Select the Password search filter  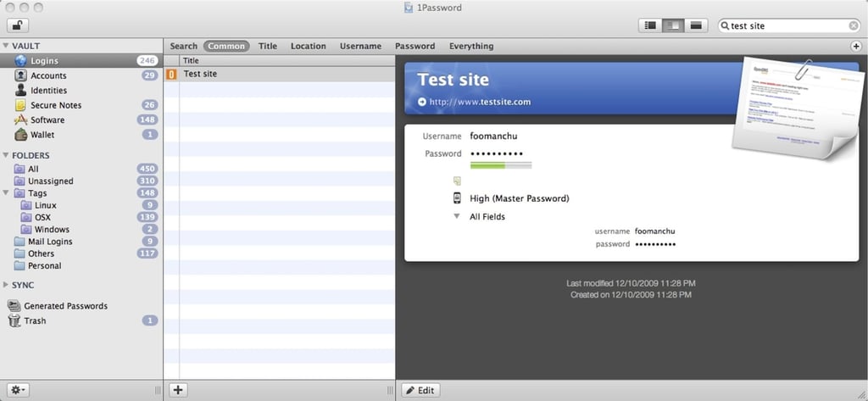tap(415, 46)
